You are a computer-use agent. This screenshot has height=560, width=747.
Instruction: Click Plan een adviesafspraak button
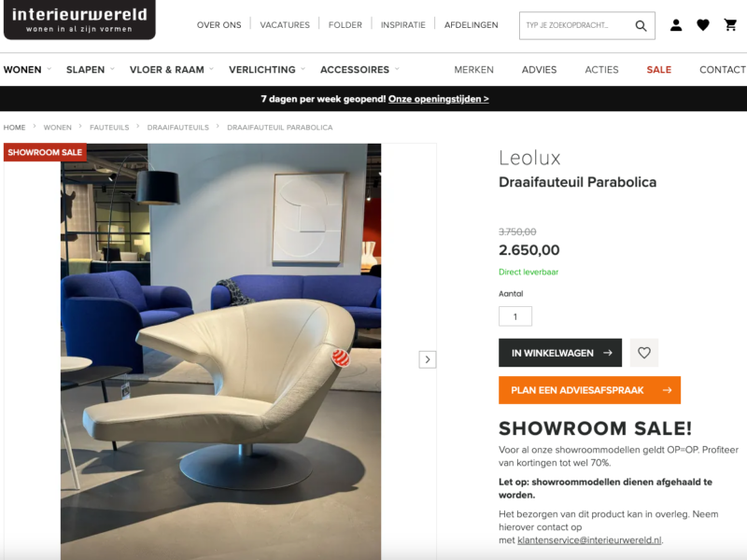[x=589, y=390]
